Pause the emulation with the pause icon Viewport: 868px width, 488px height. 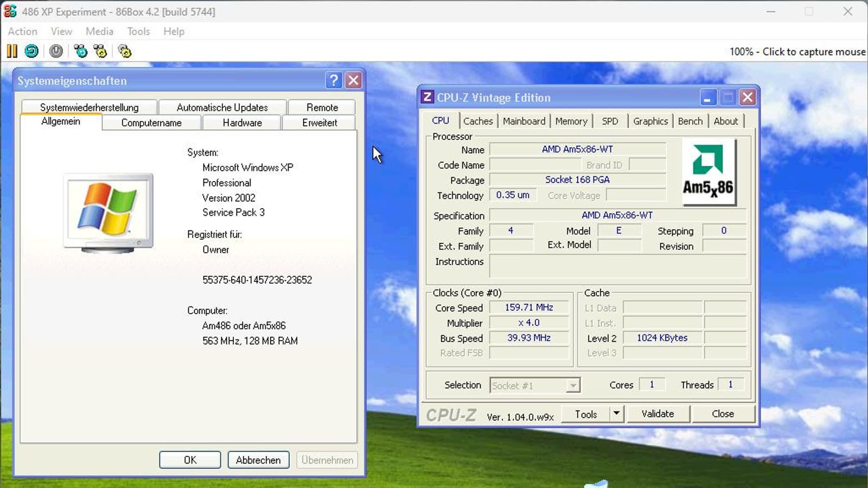[12, 52]
